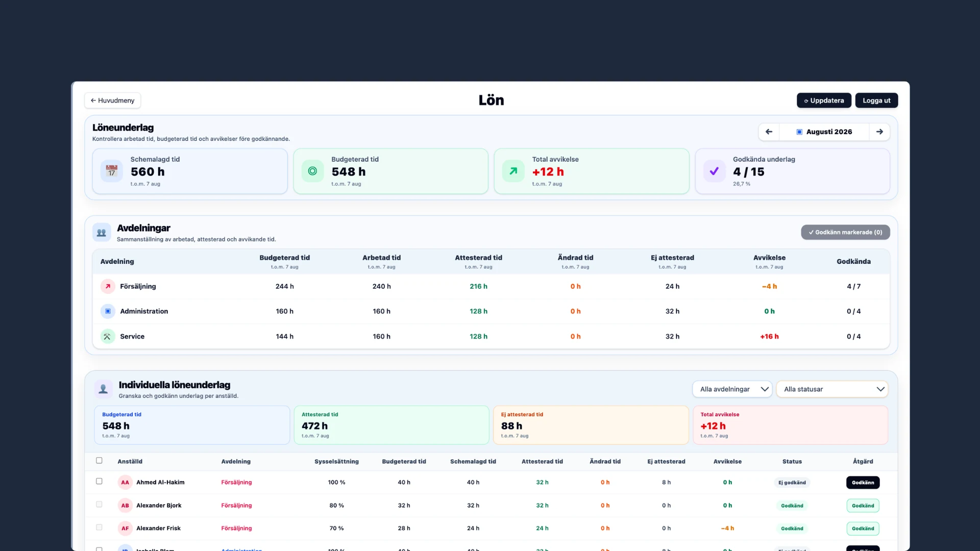
Task: Click the Administration department icon
Action: coord(108,311)
